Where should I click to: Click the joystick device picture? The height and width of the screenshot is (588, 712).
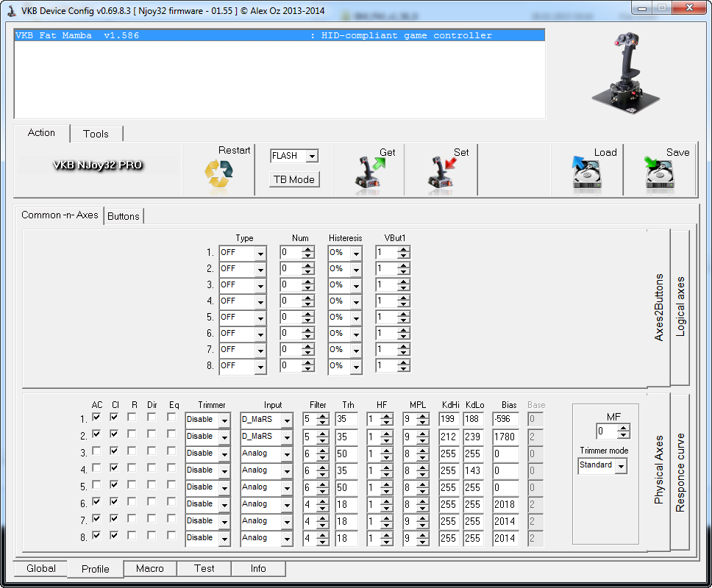pyautogui.click(x=626, y=73)
